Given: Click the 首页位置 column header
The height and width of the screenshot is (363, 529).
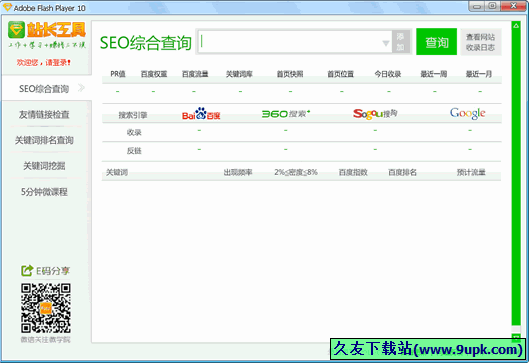Looking at the screenshot, I should [341, 74].
